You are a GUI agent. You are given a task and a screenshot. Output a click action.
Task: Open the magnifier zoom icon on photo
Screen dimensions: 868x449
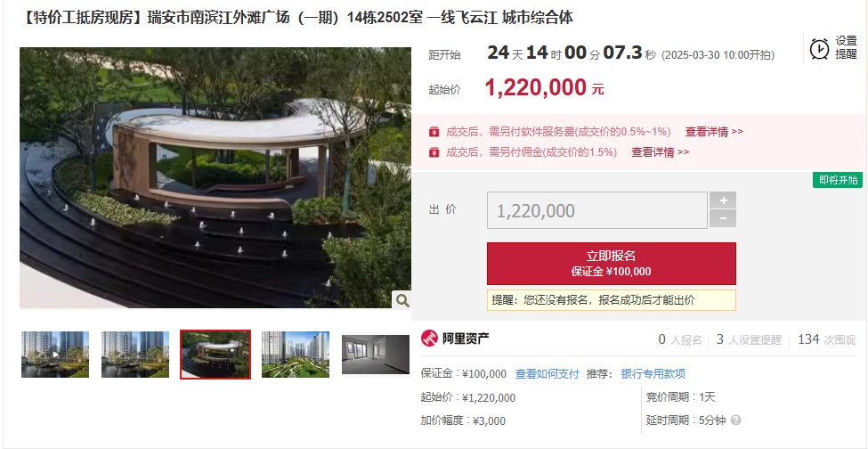coord(402,300)
